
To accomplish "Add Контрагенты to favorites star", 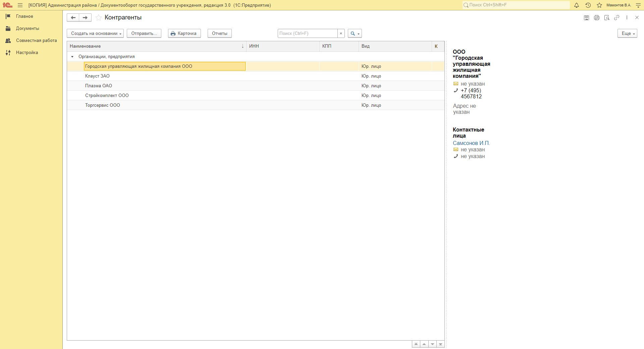I will coord(99,17).
